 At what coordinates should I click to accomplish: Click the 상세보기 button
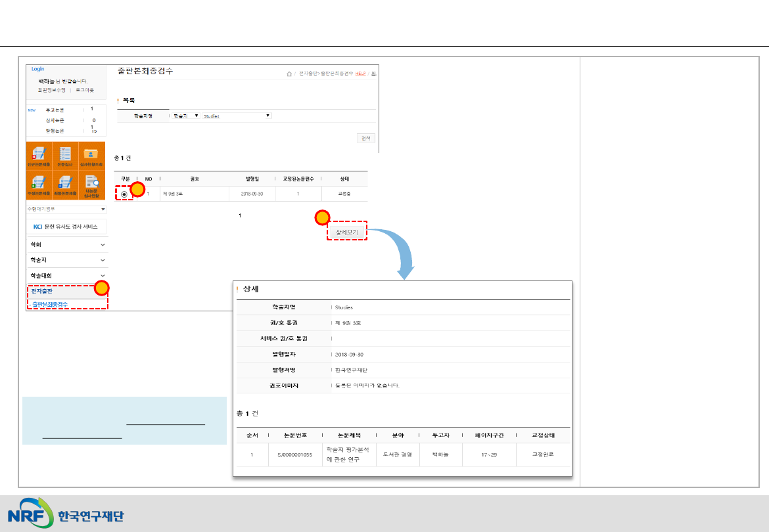[x=346, y=232]
